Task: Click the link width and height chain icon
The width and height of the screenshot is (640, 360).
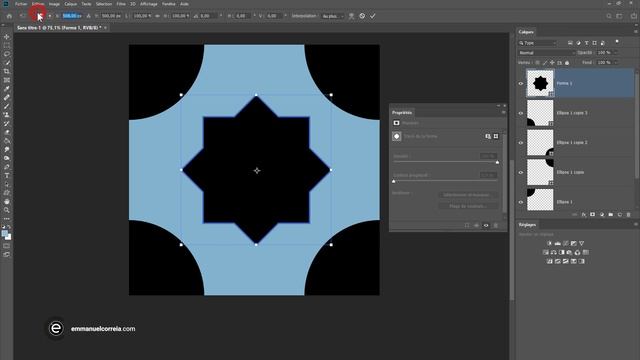Action: pos(158,16)
